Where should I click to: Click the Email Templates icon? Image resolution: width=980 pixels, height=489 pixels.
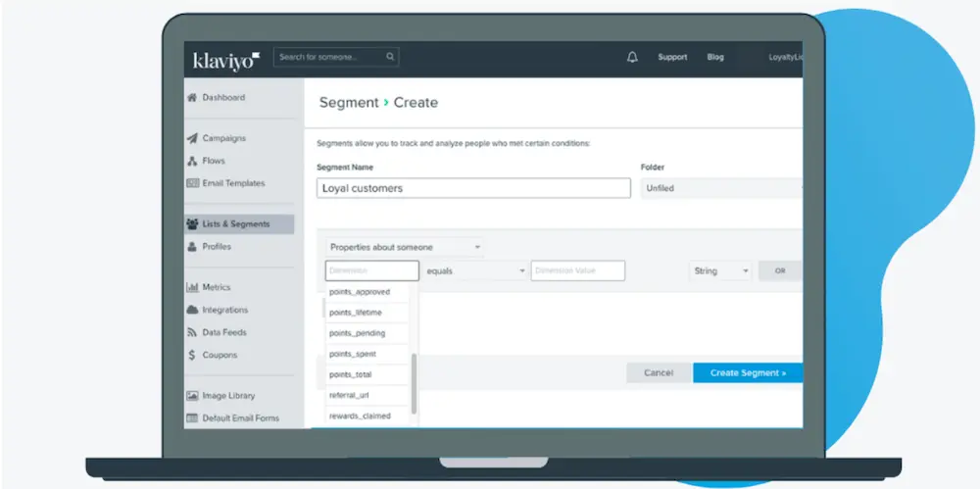tap(192, 183)
